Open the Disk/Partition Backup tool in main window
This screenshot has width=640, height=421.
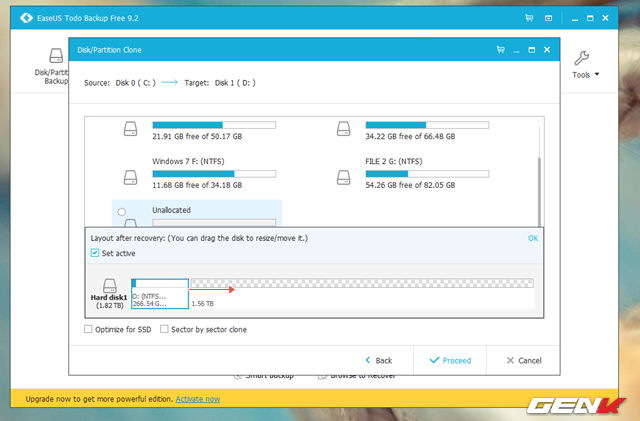[x=52, y=66]
